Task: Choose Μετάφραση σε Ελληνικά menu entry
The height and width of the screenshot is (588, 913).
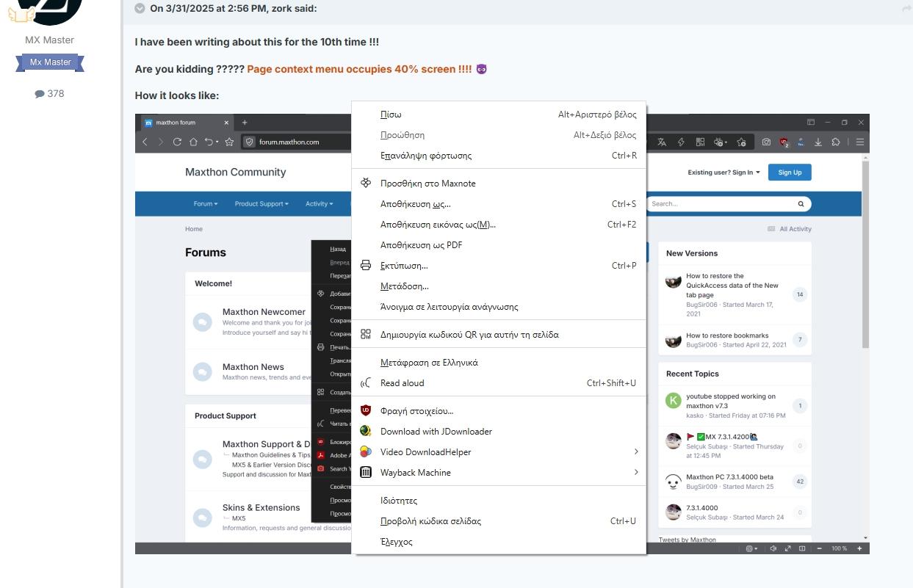Action: tap(499, 363)
